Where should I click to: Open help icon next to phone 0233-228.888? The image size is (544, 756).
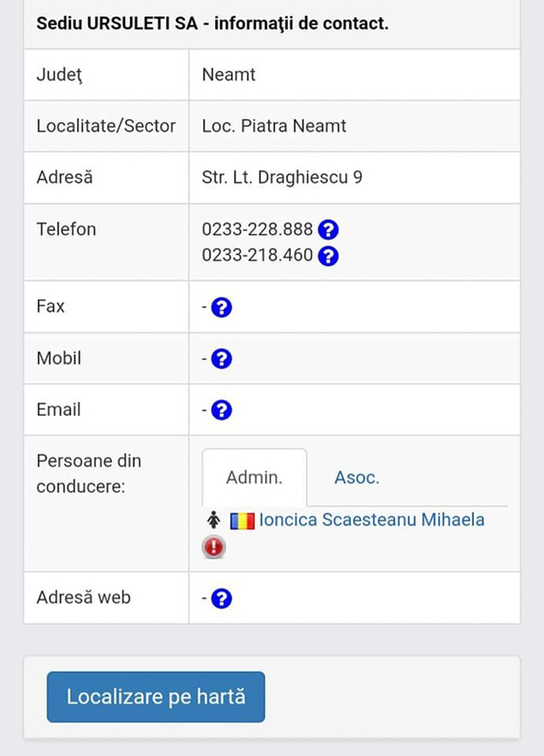tap(328, 230)
